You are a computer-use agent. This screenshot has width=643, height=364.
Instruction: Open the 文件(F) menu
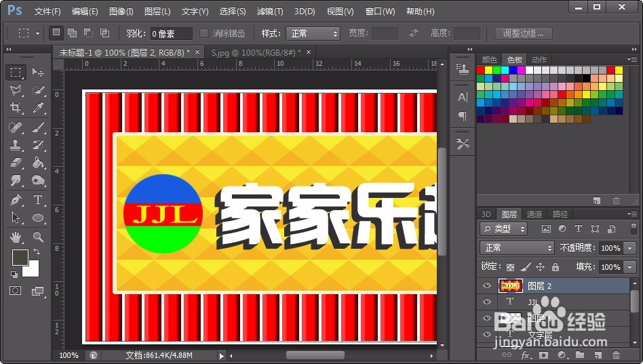click(47, 12)
